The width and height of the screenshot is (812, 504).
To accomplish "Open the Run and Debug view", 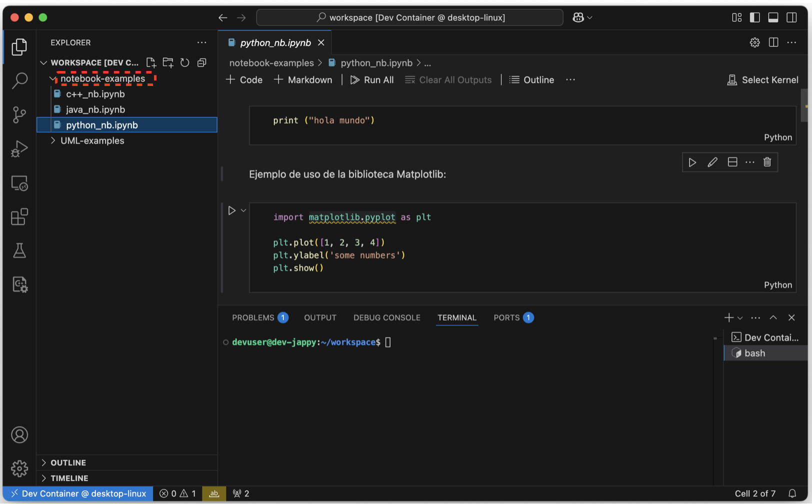I will click(x=19, y=148).
